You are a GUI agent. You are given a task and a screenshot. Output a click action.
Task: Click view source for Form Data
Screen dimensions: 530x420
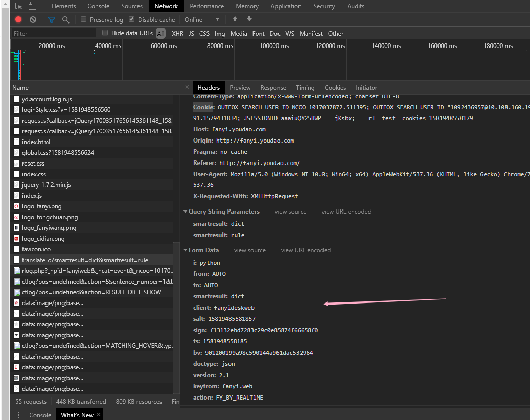click(x=250, y=250)
